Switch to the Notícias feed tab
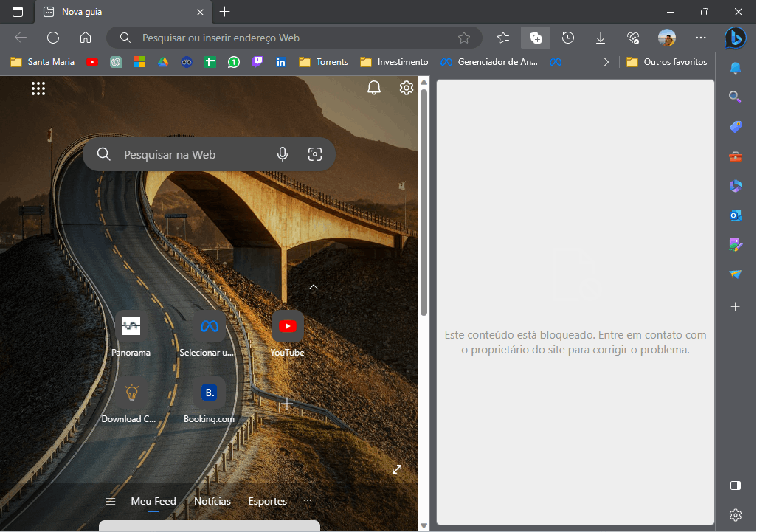The image size is (757, 532). point(212,501)
